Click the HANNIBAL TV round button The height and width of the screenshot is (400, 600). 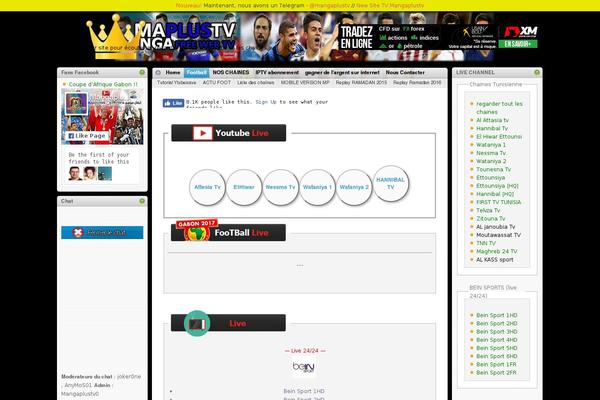[x=391, y=183]
